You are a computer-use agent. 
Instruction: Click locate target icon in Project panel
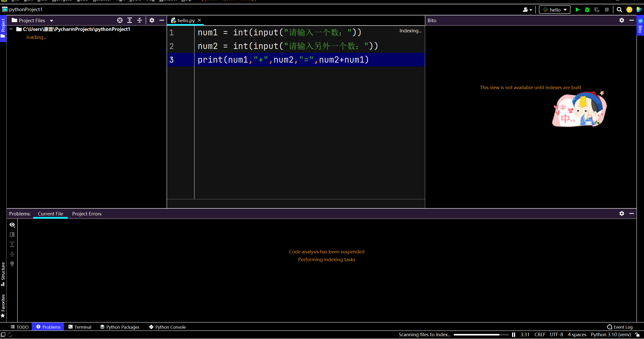120,20
